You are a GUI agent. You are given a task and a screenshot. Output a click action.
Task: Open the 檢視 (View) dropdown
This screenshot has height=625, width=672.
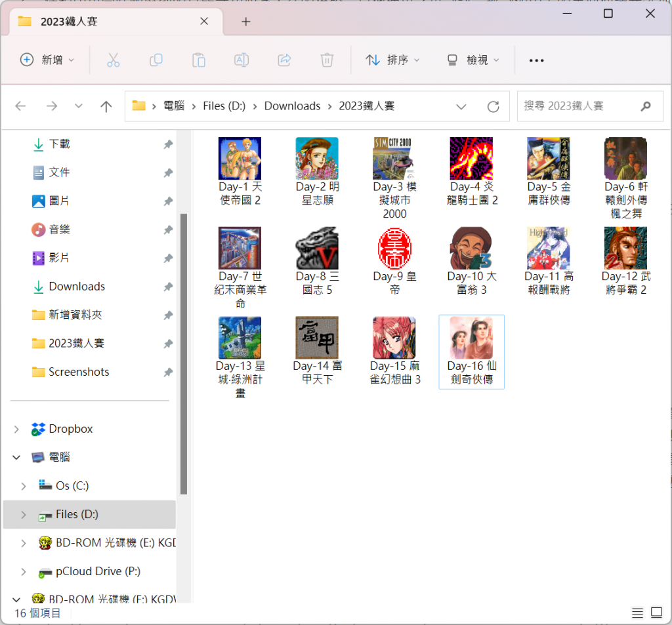coord(473,60)
